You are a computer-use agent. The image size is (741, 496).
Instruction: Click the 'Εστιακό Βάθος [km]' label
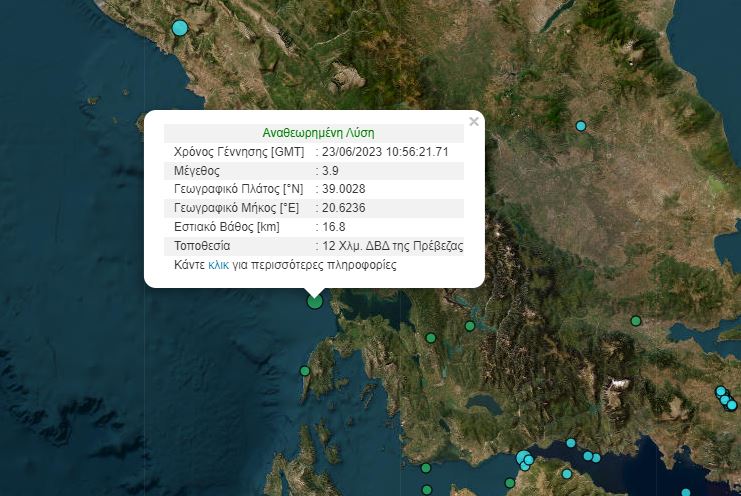pos(227,227)
